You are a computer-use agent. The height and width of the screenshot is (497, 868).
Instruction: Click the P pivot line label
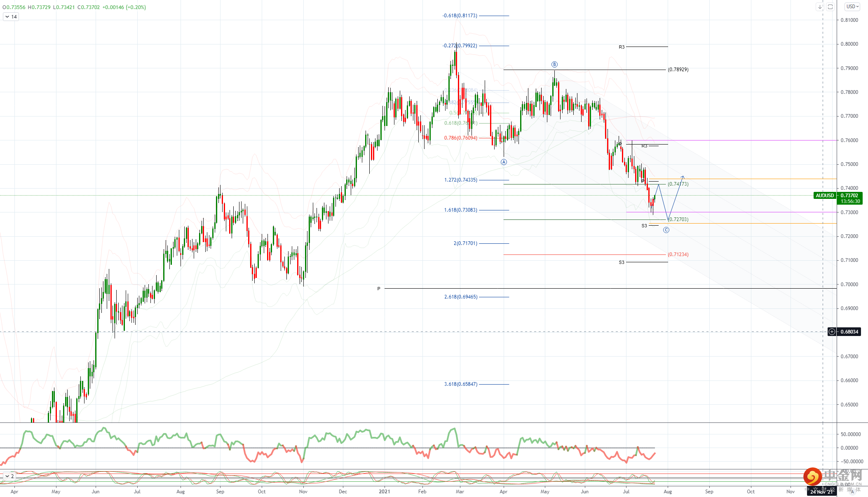pyautogui.click(x=379, y=289)
